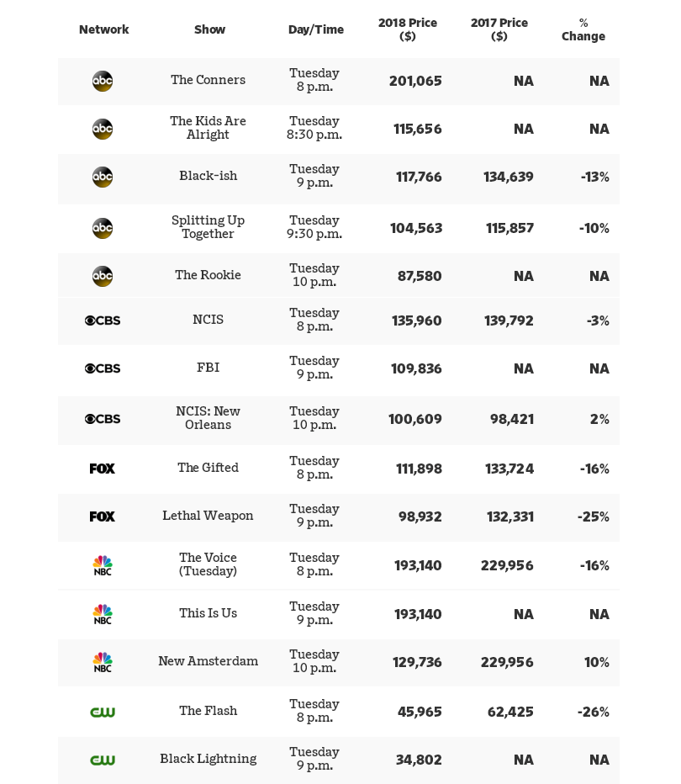
Task: Click the NBC peacock logo beside This Is Us
Action: coord(103,614)
